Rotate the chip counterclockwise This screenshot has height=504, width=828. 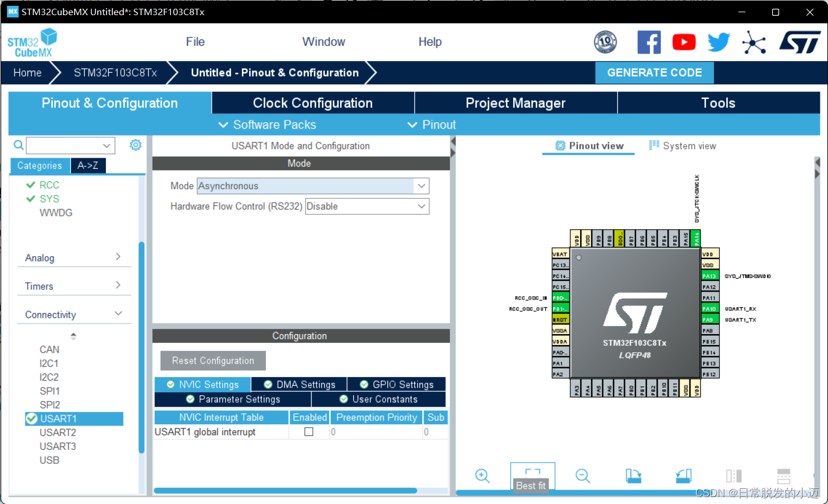684,475
